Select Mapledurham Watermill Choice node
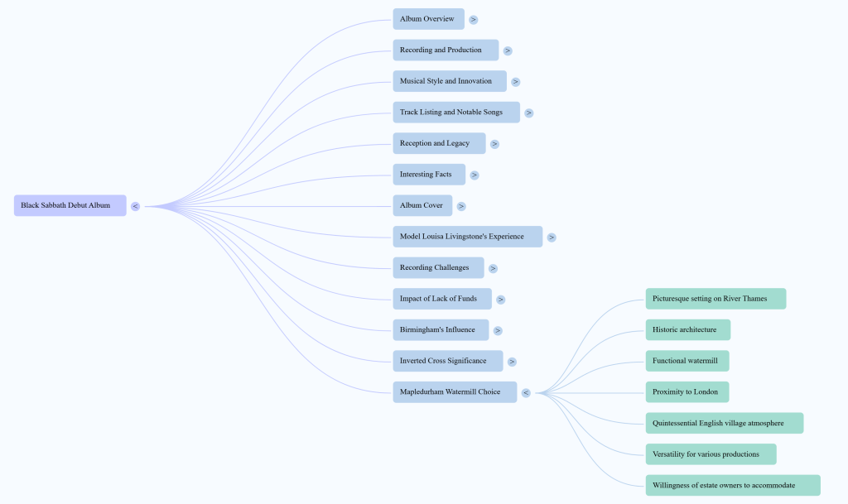848x504 pixels. pos(455,392)
